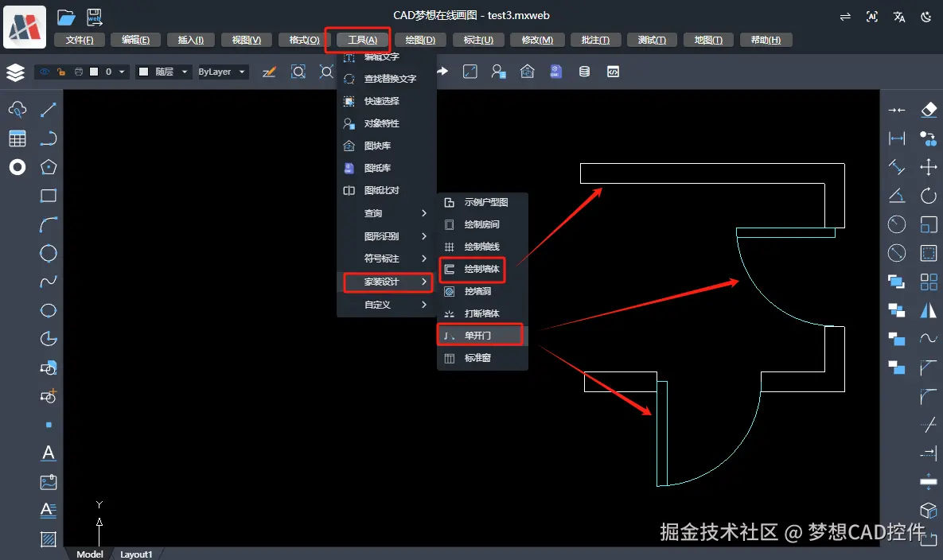Click the redo arrow icon in toolbar

coord(442,72)
